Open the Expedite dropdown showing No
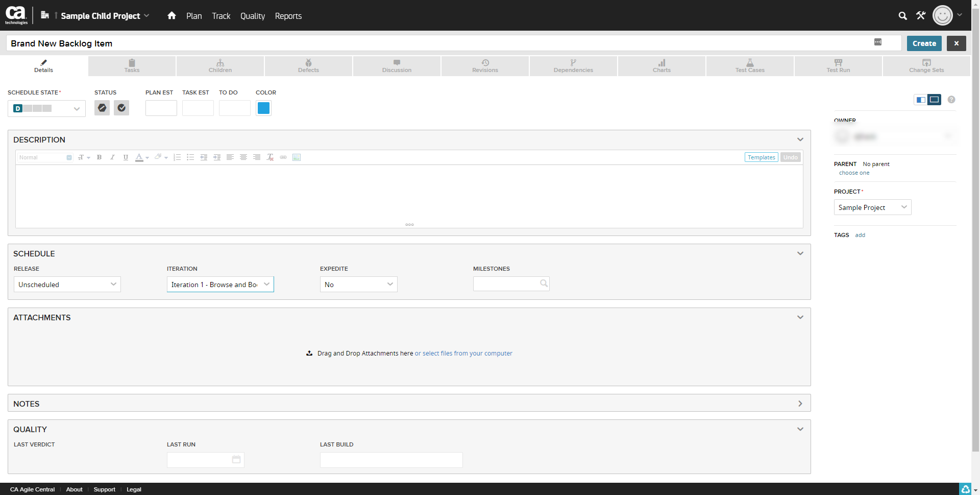Image resolution: width=980 pixels, height=495 pixels. (x=358, y=285)
